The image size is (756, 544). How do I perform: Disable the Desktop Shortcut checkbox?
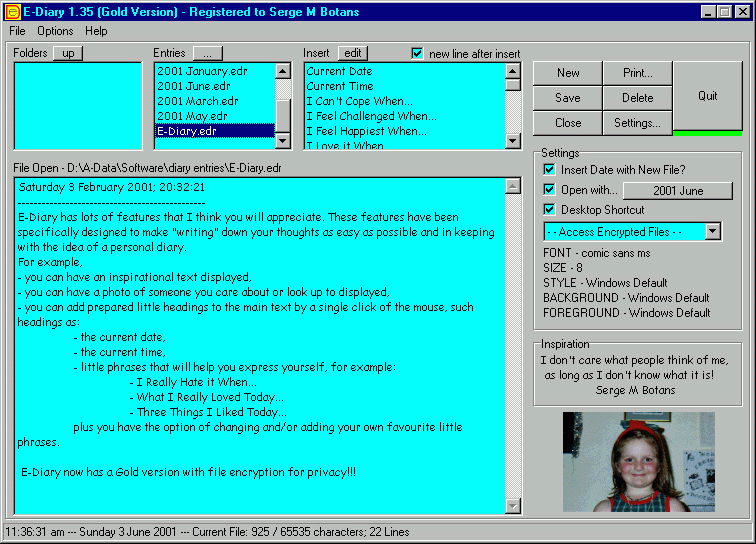pos(549,210)
